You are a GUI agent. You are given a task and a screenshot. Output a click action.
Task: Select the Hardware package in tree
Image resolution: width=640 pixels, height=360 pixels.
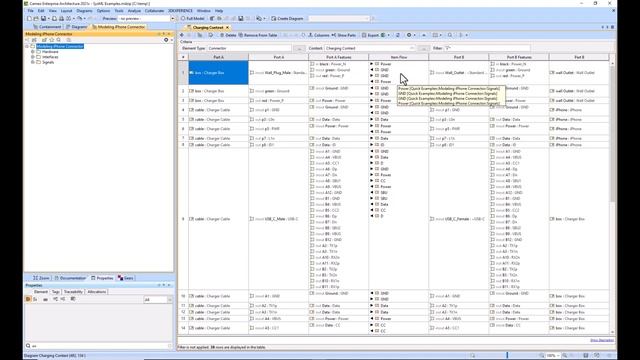pos(50,52)
